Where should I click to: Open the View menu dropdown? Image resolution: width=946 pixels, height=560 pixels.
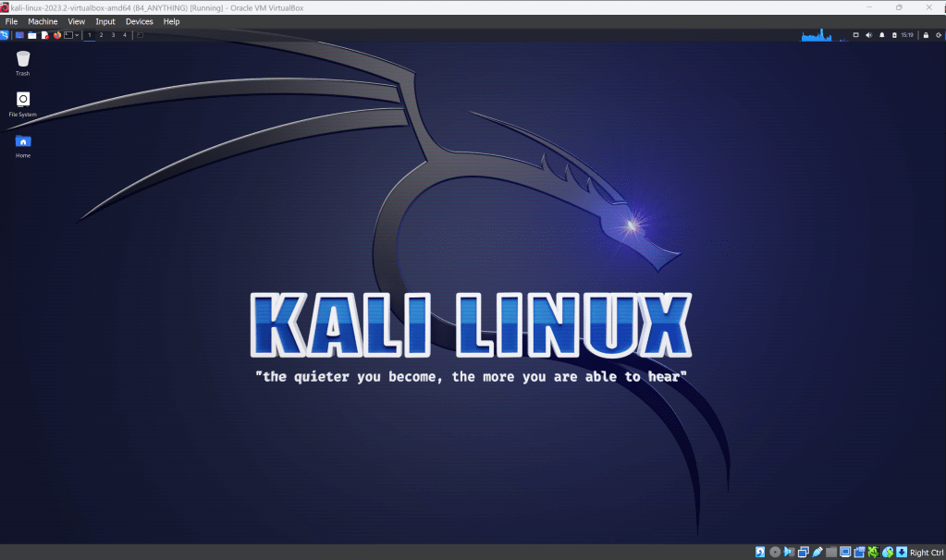click(x=77, y=21)
